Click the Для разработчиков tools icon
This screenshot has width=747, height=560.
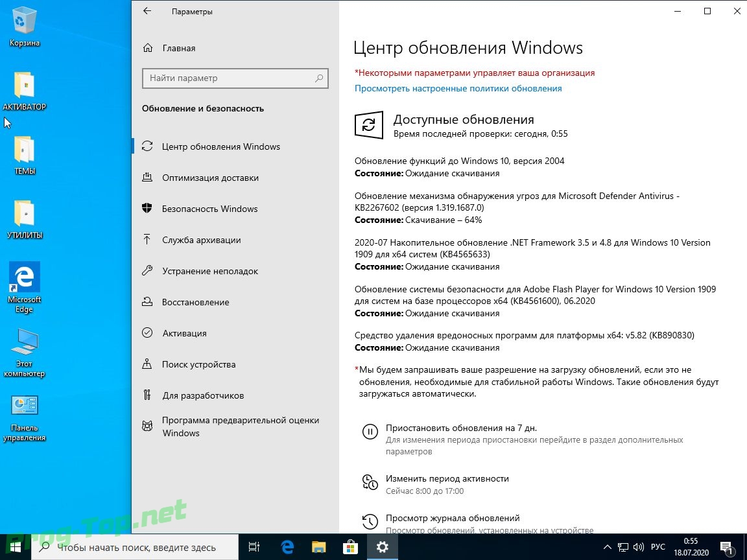(x=147, y=395)
